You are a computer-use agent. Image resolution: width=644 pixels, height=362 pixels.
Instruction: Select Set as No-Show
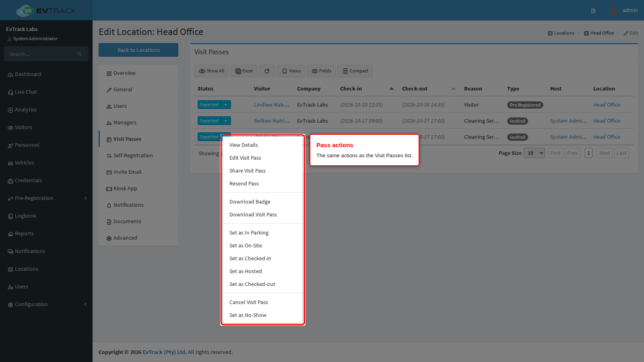[x=263, y=315]
